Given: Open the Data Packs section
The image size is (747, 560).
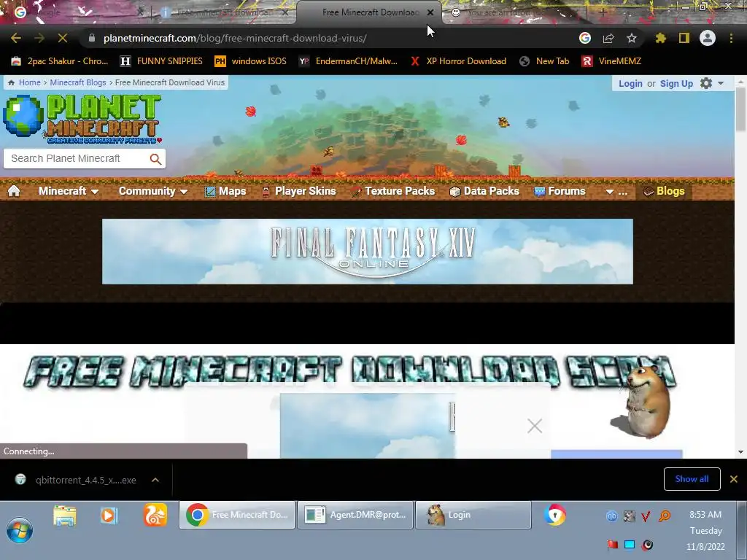Looking at the screenshot, I should point(484,191).
